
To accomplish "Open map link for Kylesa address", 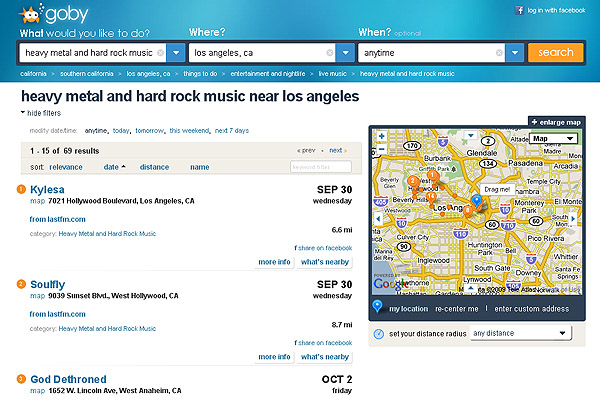I will [x=38, y=201].
